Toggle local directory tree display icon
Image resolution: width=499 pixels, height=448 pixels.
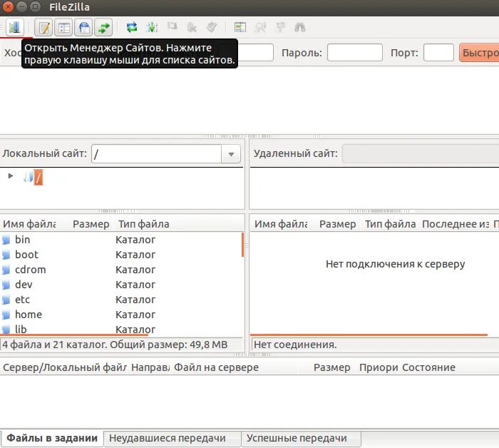pyautogui.click(x=64, y=27)
